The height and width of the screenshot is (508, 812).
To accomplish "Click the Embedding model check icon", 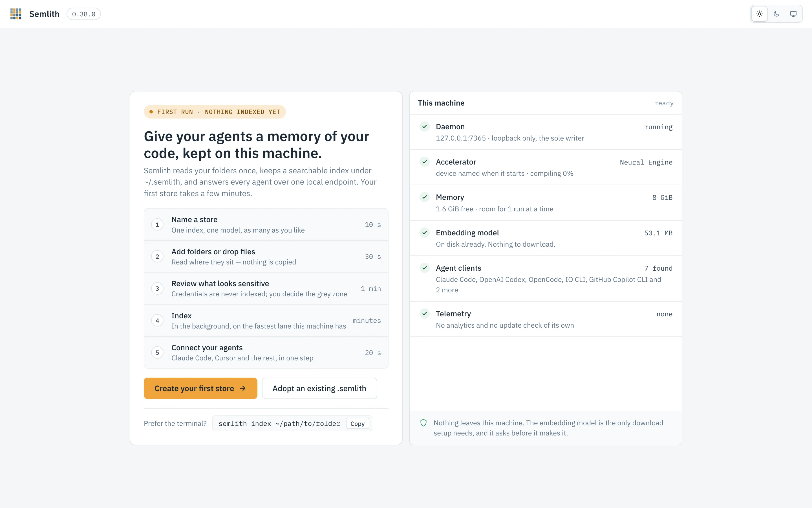I will click(x=424, y=233).
